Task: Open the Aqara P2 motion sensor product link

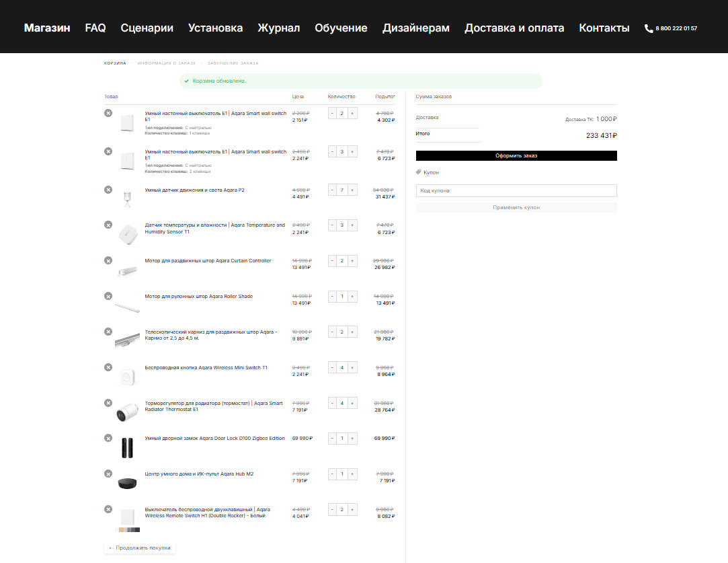Action: coord(194,190)
